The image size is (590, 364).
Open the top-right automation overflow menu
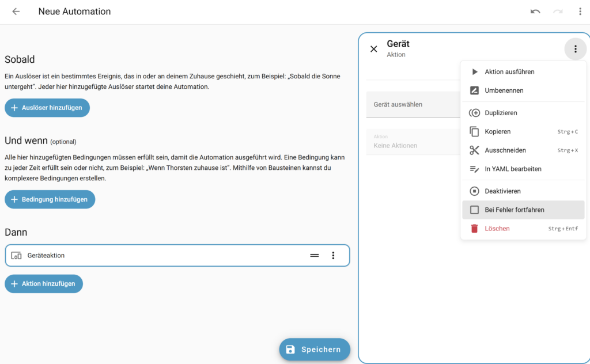pos(580,12)
